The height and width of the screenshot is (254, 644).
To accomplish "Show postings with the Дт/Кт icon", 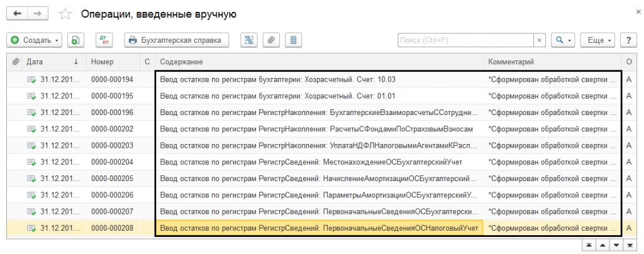I will tap(103, 40).
